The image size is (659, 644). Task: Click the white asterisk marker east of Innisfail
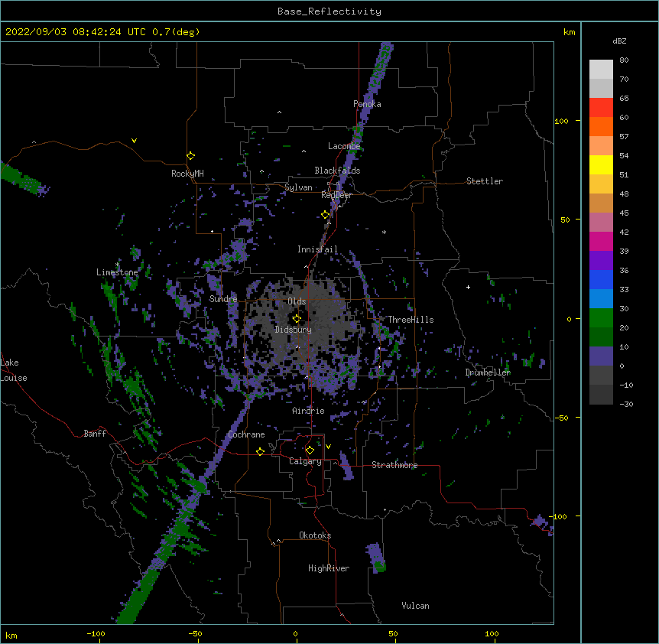[x=384, y=232]
